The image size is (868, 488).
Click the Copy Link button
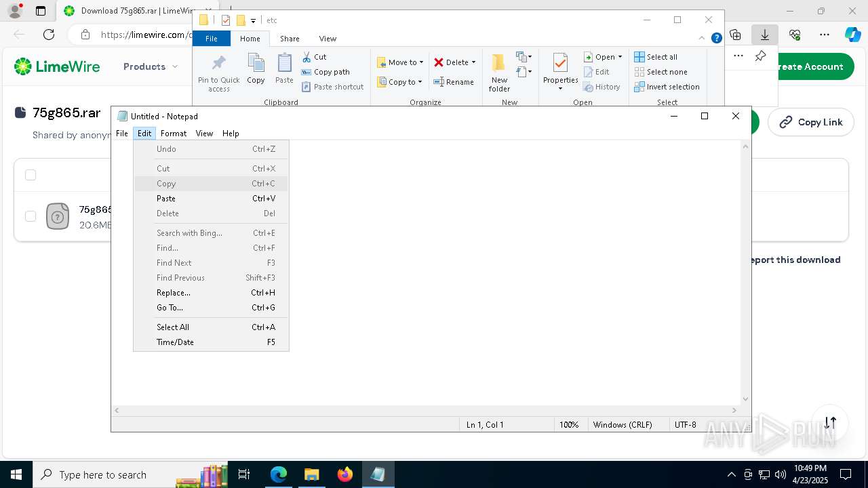[811, 122]
